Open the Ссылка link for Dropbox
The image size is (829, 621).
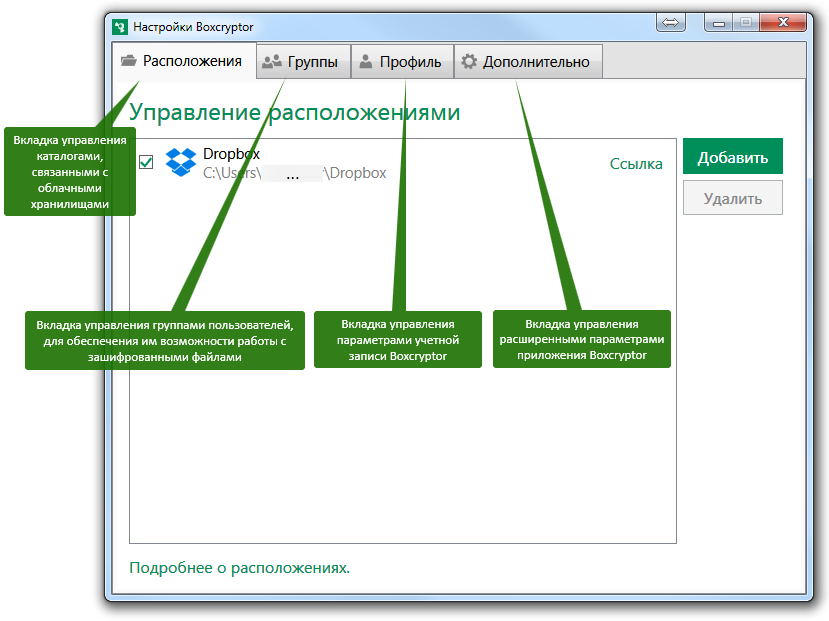point(638,163)
